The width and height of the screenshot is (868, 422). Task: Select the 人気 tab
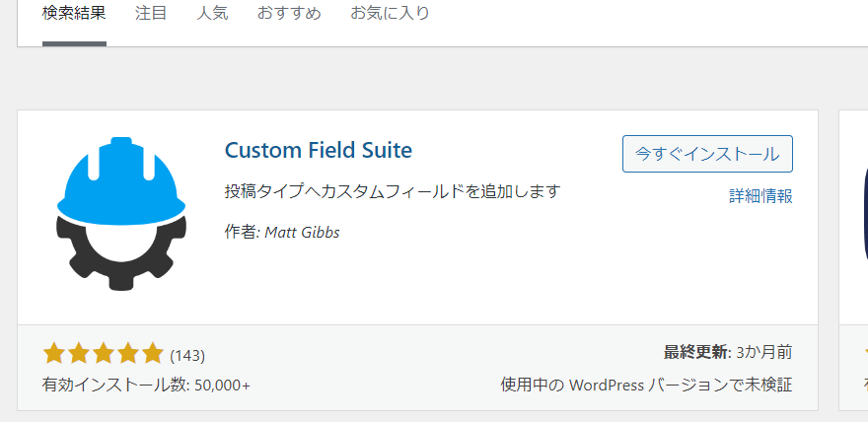click(212, 13)
